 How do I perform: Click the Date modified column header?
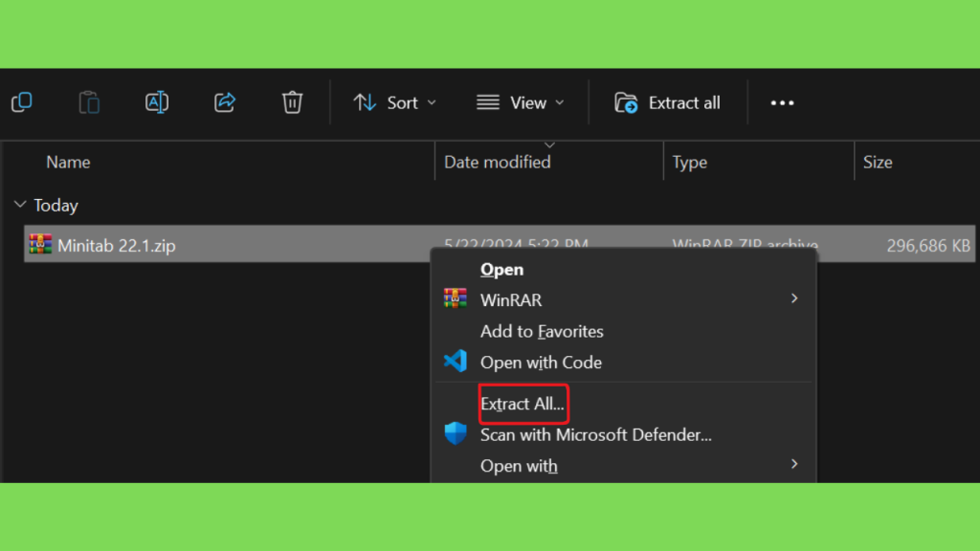[497, 162]
